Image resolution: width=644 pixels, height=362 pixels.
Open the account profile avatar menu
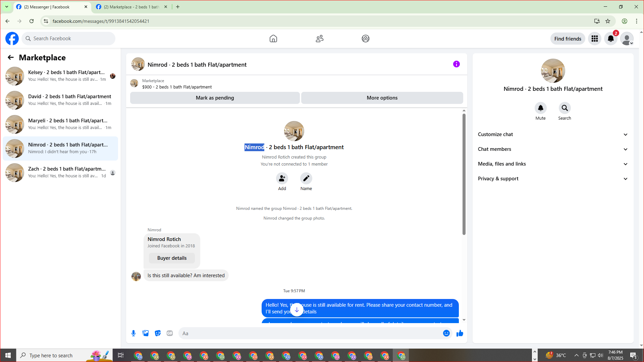pos(627,39)
